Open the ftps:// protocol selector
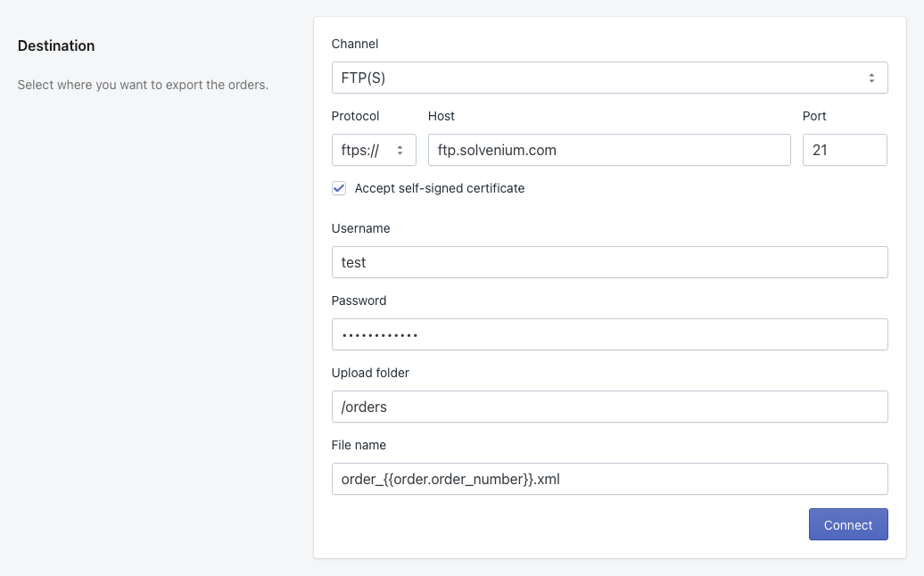The width and height of the screenshot is (924, 576). (x=373, y=150)
